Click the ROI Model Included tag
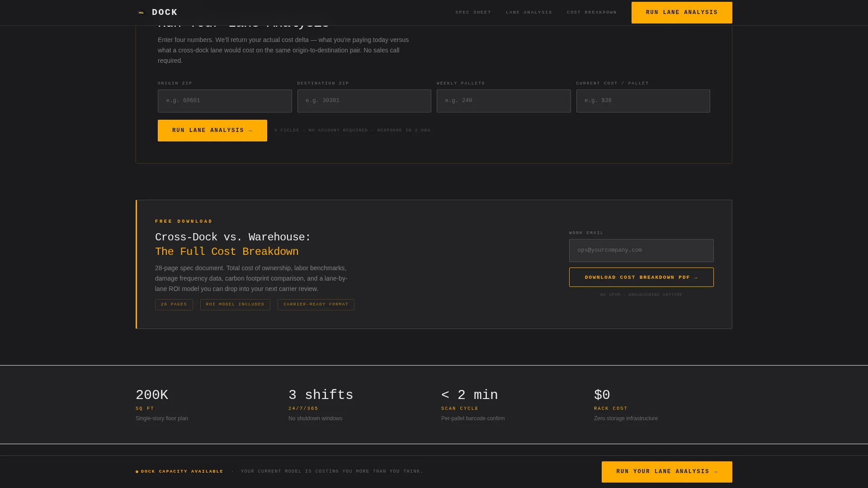 point(235,305)
